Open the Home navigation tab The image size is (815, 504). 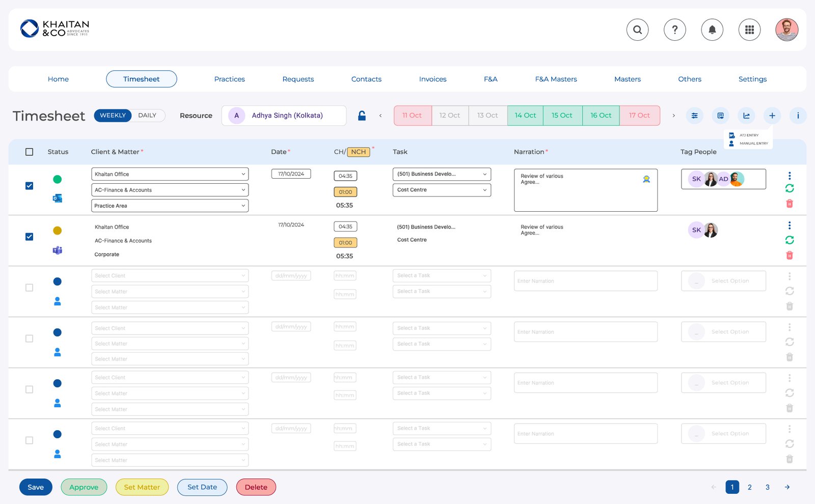pyautogui.click(x=58, y=79)
